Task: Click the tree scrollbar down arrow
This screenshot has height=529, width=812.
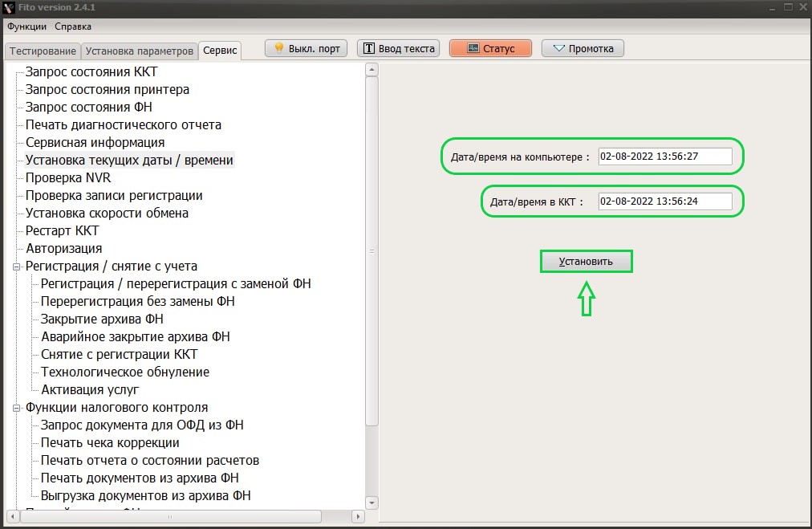Action: point(371,503)
